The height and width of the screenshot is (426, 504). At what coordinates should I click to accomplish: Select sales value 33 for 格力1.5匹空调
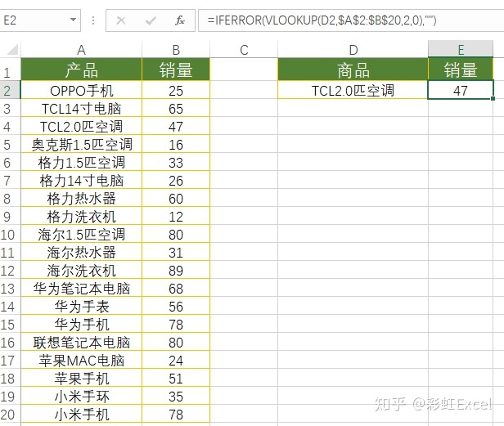coord(176,162)
